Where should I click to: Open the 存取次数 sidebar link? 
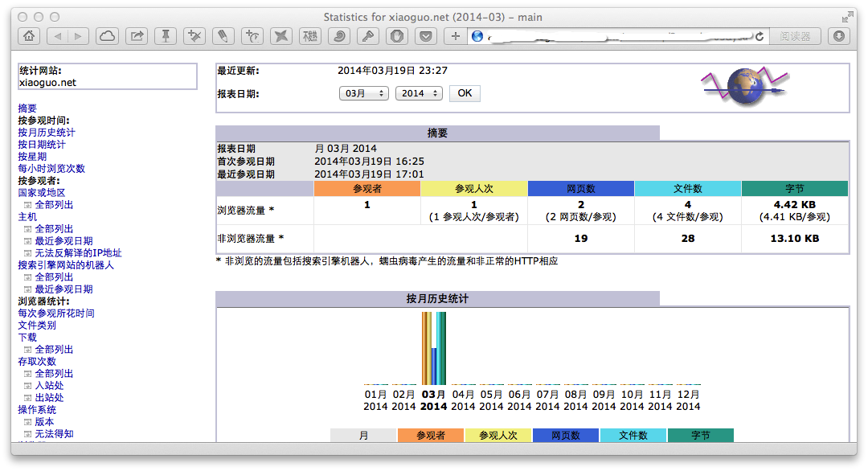[x=37, y=362]
